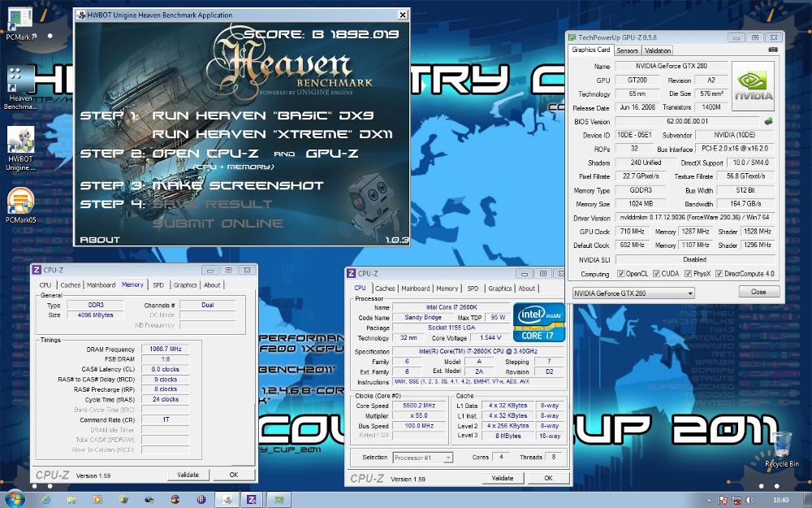Screen dimensions: 812x508
Task: Click the GPU-Z title bar app icon
Action: tap(572, 37)
